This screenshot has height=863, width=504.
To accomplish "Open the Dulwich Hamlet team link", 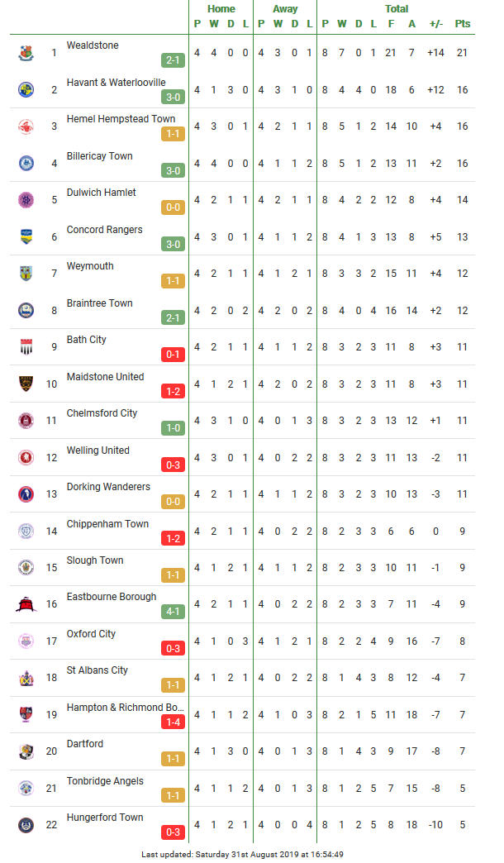I will point(102,193).
